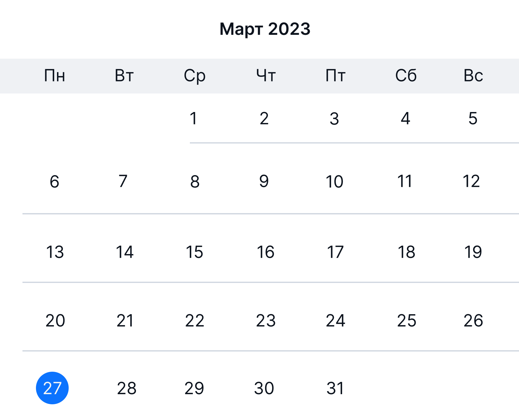Choose date 4 under Сб

(406, 118)
